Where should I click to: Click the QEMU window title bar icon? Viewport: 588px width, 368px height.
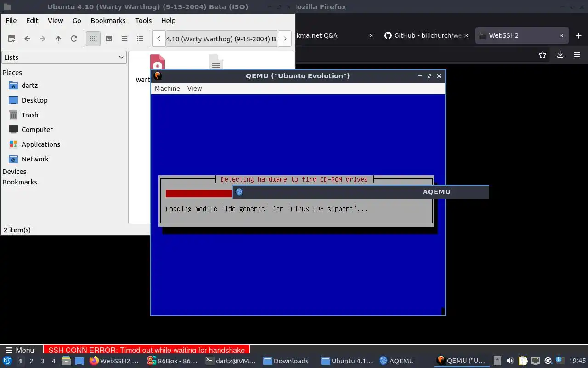[x=158, y=76]
